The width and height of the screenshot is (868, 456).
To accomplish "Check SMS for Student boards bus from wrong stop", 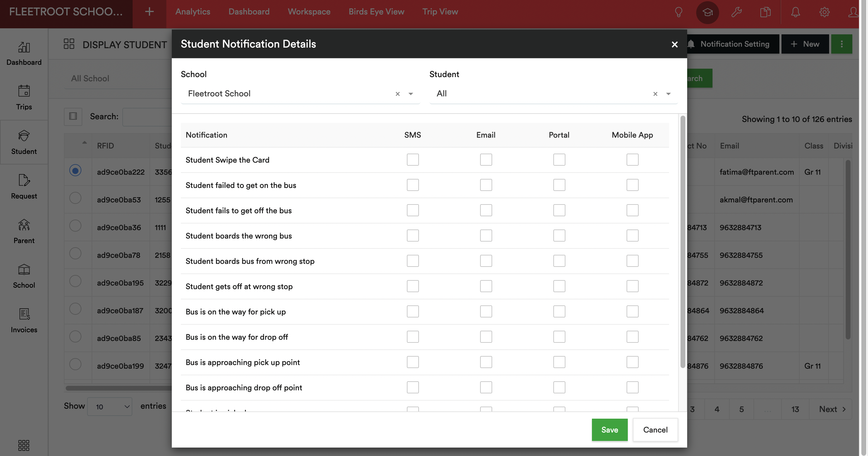I will (x=413, y=261).
